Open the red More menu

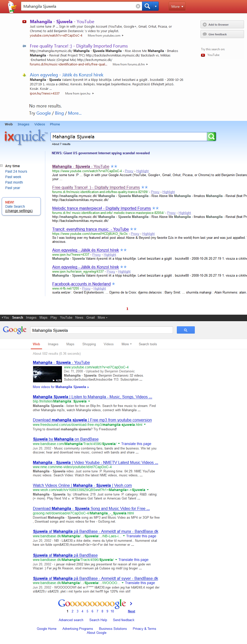pyautogui.click(x=177, y=6)
